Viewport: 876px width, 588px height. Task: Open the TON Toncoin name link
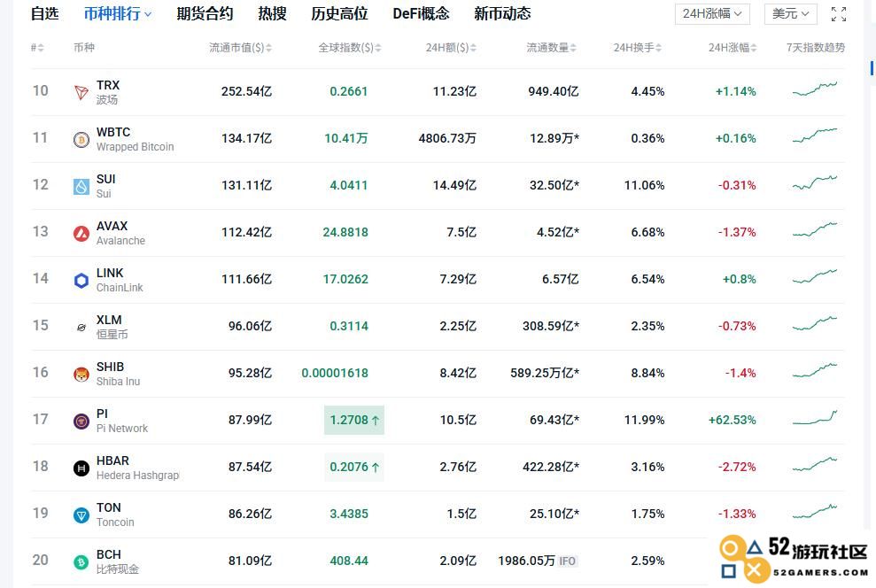point(115,514)
